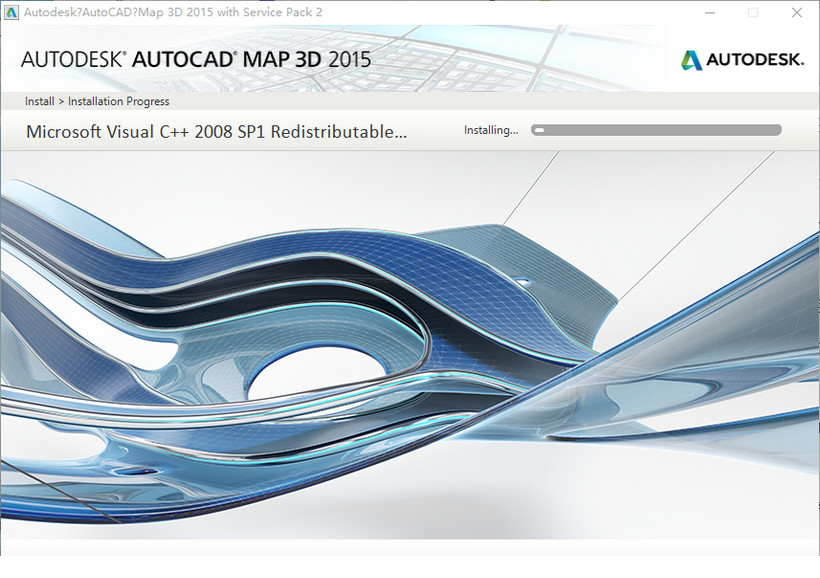Click the installation progress bar
820x578 pixels.
coord(656,130)
